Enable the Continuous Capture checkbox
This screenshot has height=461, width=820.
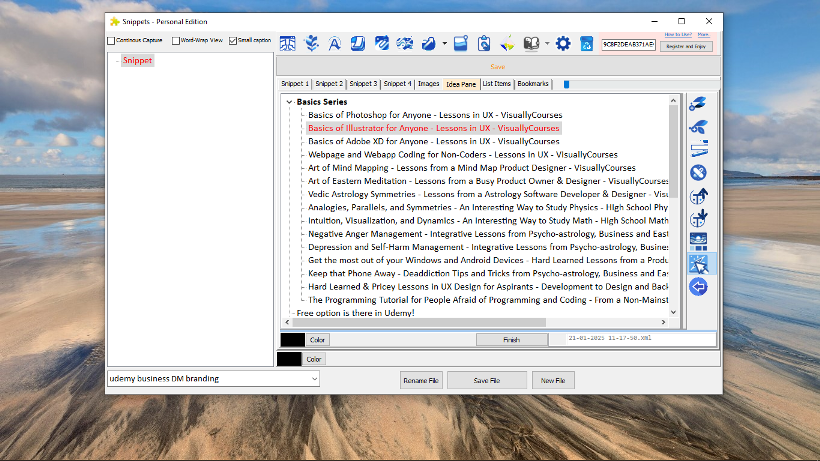[112, 41]
